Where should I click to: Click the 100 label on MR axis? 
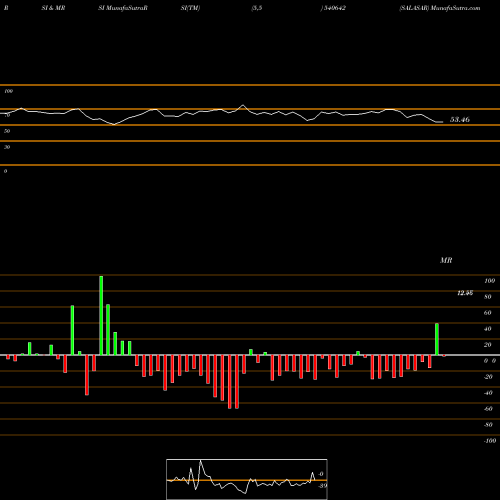pos(489,281)
